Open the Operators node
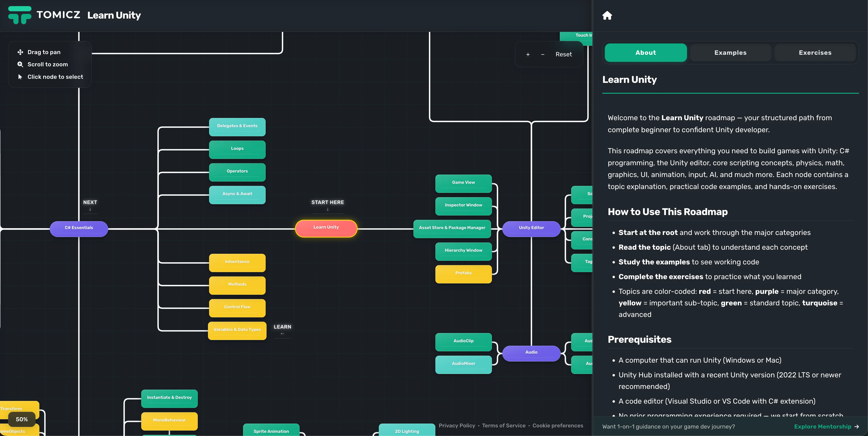The image size is (868, 436). pos(237,172)
